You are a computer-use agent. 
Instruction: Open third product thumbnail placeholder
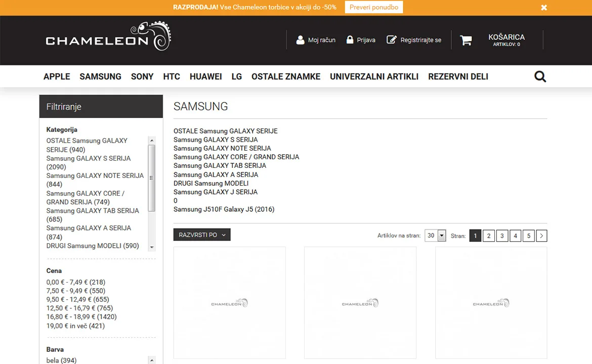click(x=491, y=303)
